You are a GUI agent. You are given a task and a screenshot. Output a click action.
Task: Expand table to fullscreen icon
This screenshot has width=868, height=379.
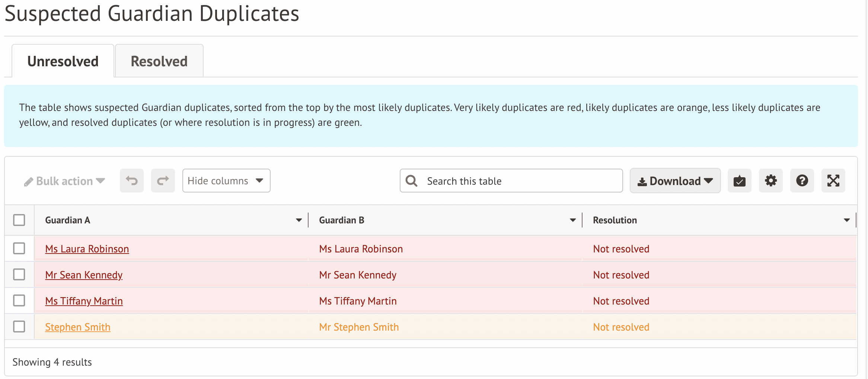[x=833, y=181]
